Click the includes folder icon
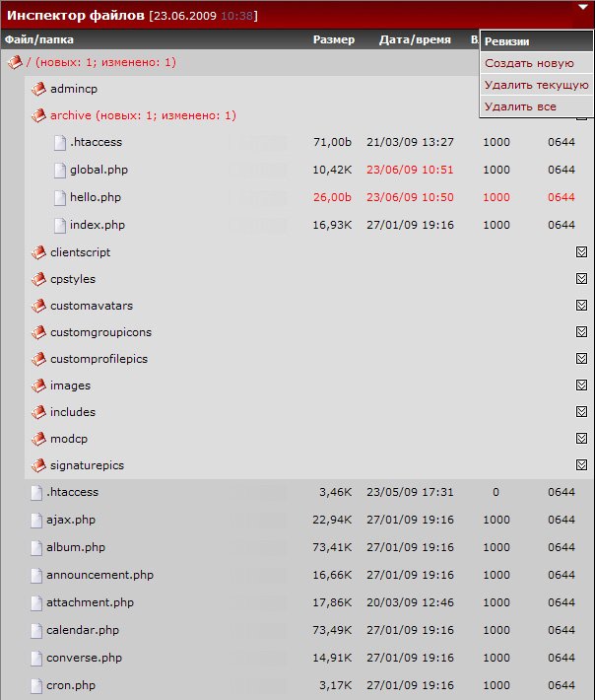 coord(38,412)
